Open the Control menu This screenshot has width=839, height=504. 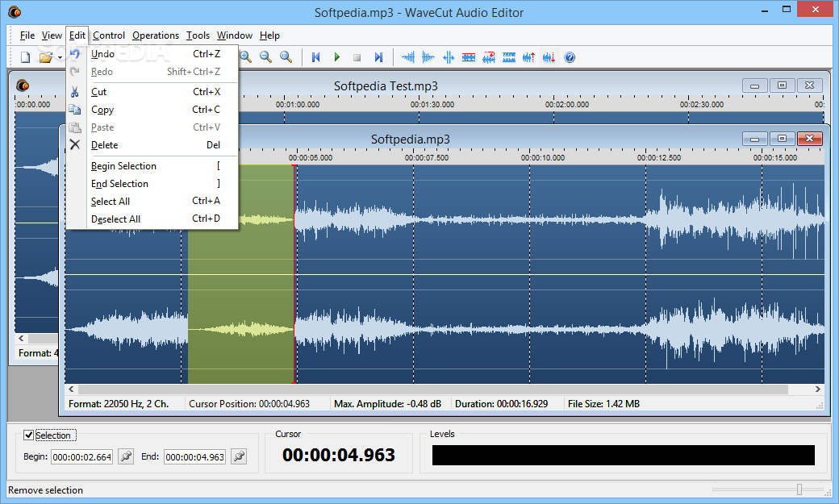pos(109,35)
